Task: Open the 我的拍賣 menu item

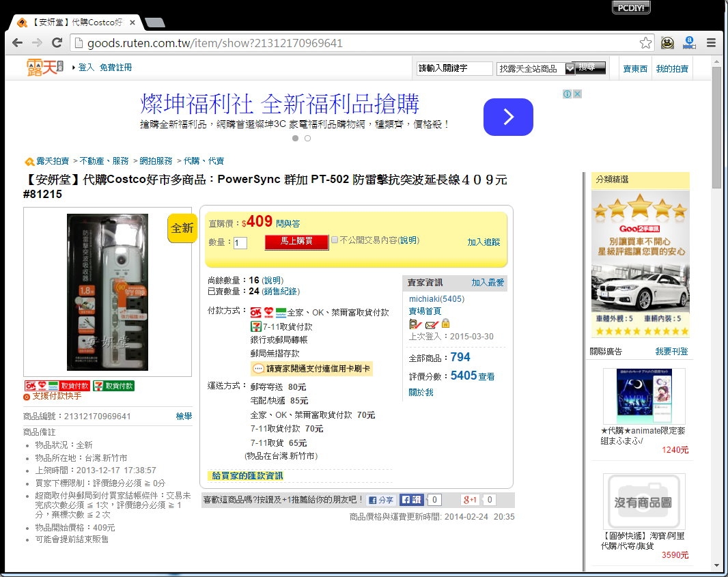Action: (x=672, y=69)
